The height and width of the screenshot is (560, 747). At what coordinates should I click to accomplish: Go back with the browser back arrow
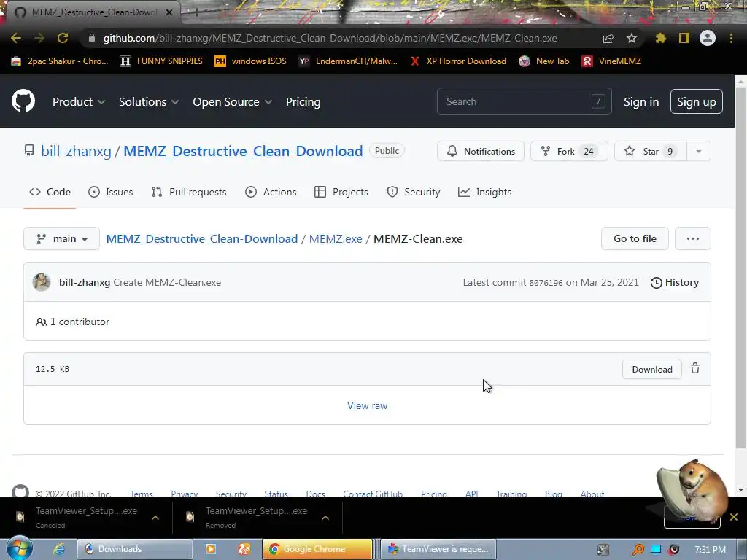click(x=16, y=38)
